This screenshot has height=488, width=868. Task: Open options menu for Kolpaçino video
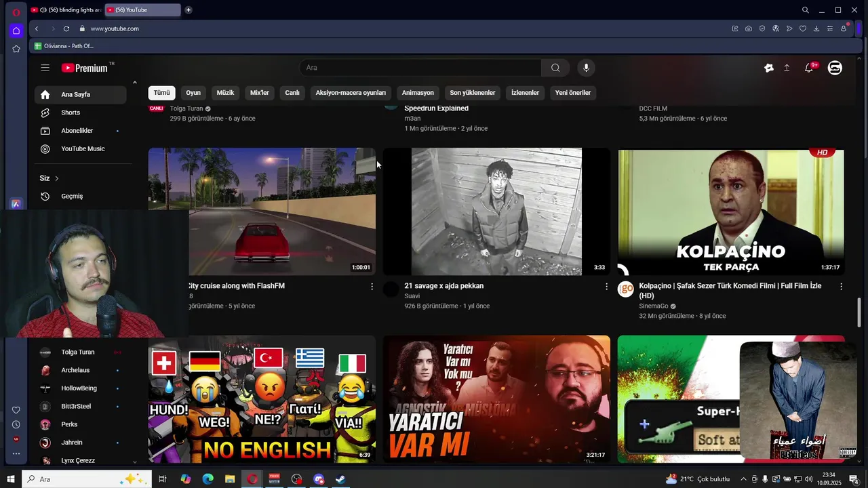pyautogui.click(x=842, y=287)
